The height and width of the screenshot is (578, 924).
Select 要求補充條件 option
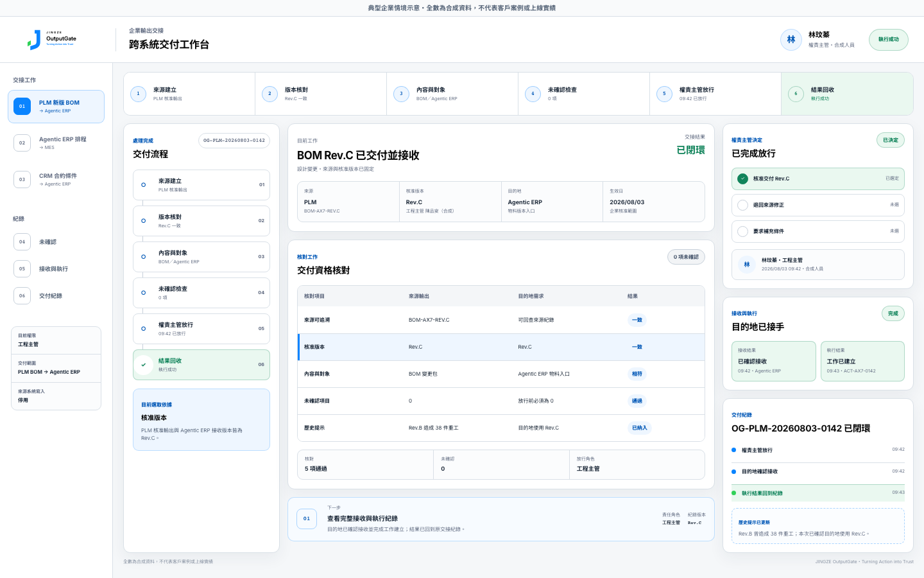pos(818,231)
